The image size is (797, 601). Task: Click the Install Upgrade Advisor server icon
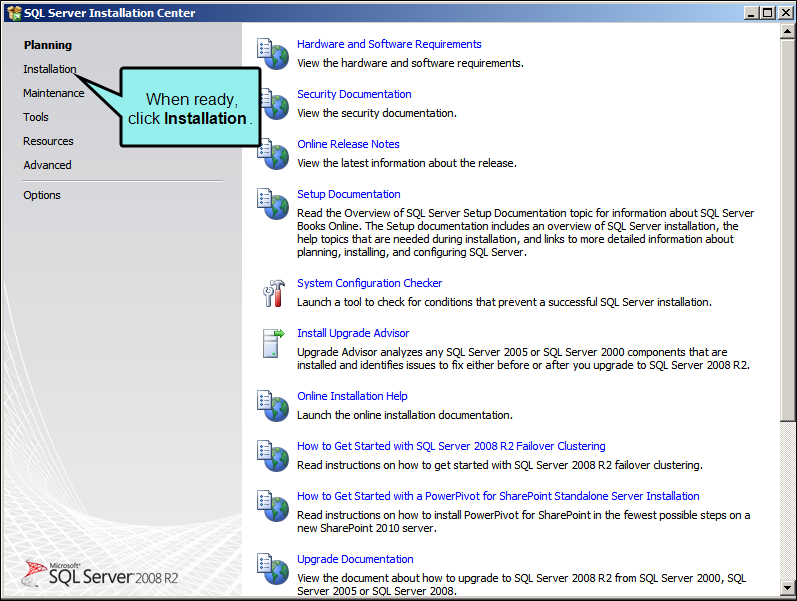[273, 343]
